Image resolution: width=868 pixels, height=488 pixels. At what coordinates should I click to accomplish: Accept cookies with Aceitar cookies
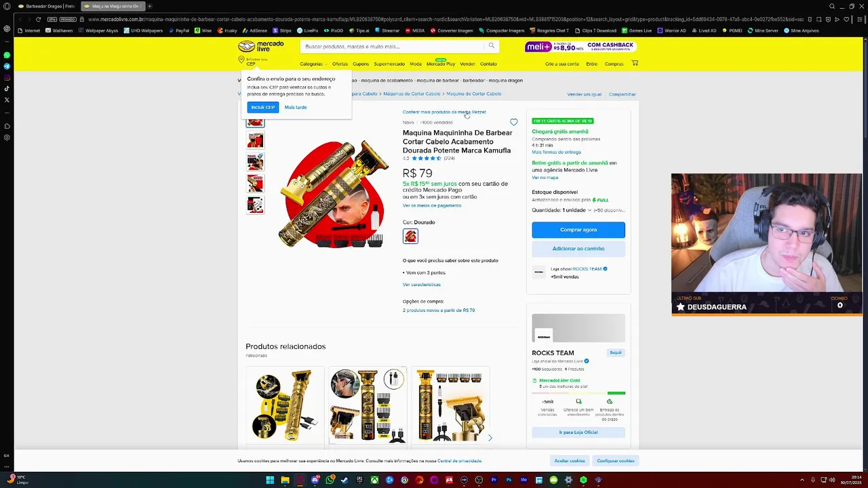[x=570, y=461]
